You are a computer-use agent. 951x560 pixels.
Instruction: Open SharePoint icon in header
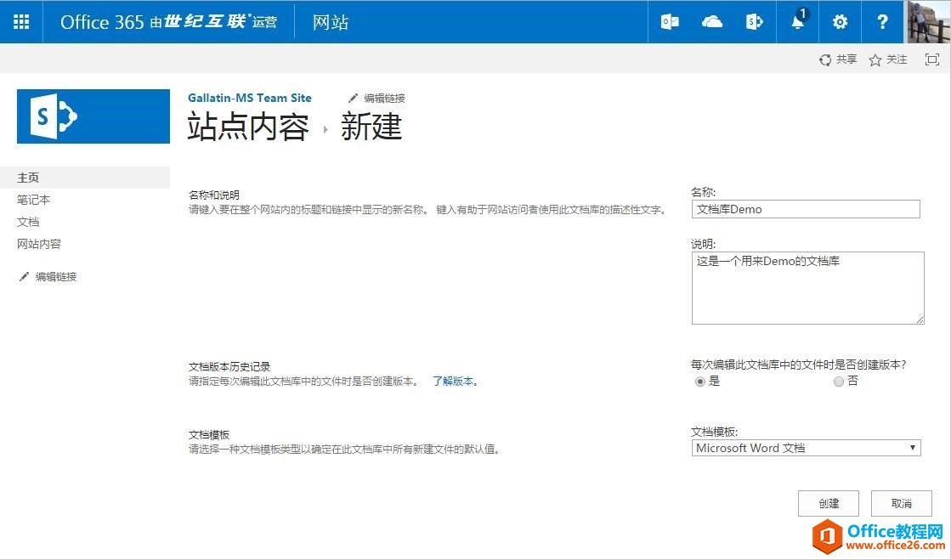(755, 22)
